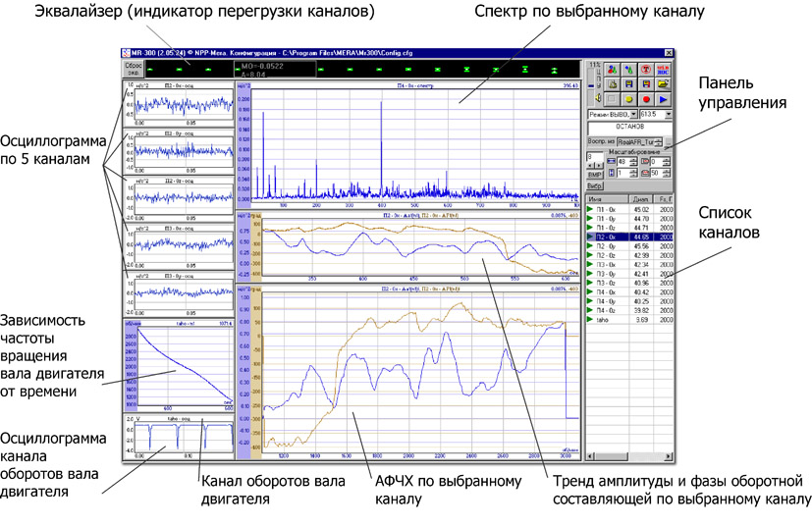Viewport: 812px width, 526px height.
Task: Click the Выбр. button
Action: pos(595,185)
